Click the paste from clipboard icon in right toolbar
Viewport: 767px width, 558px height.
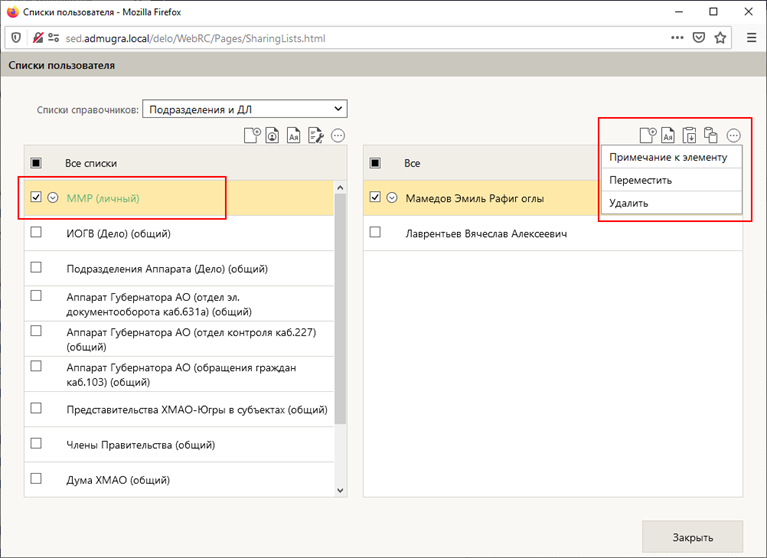[x=689, y=135]
